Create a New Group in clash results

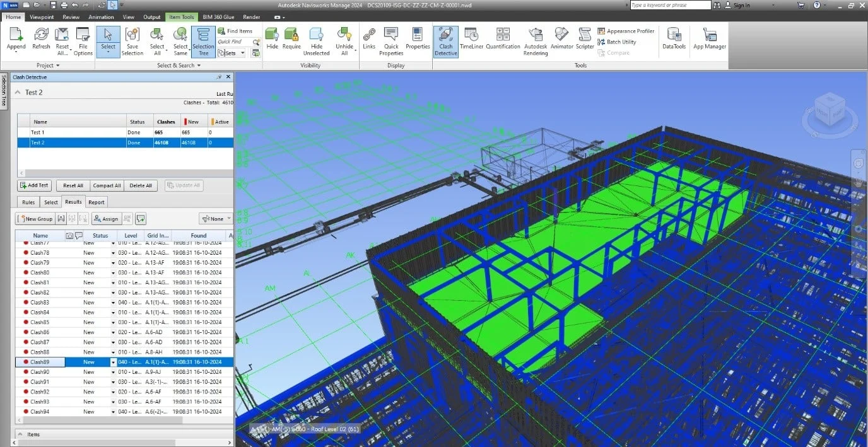(x=36, y=219)
